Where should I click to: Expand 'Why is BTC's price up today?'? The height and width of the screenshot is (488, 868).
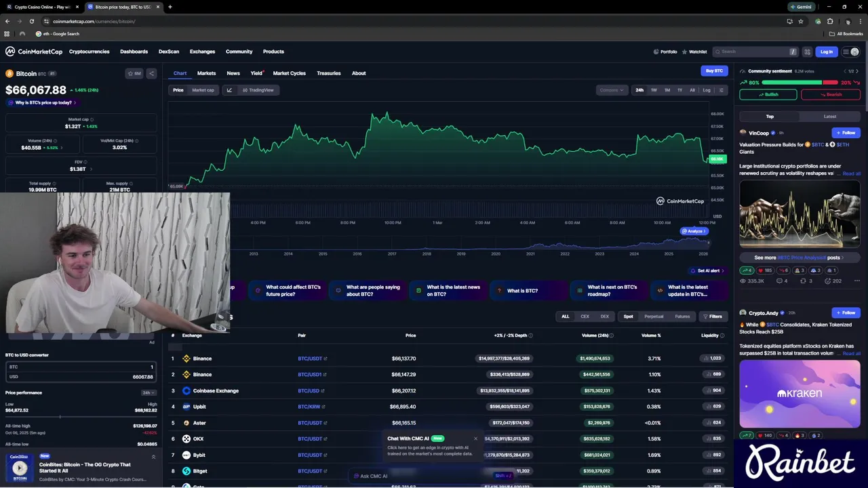point(41,102)
